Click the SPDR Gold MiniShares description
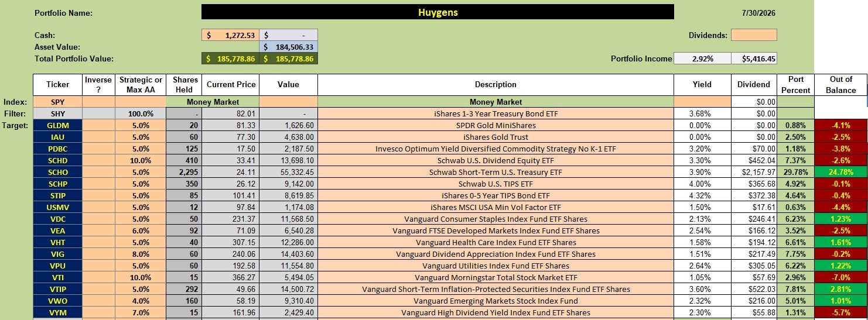868x320 pixels. (x=495, y=125)
